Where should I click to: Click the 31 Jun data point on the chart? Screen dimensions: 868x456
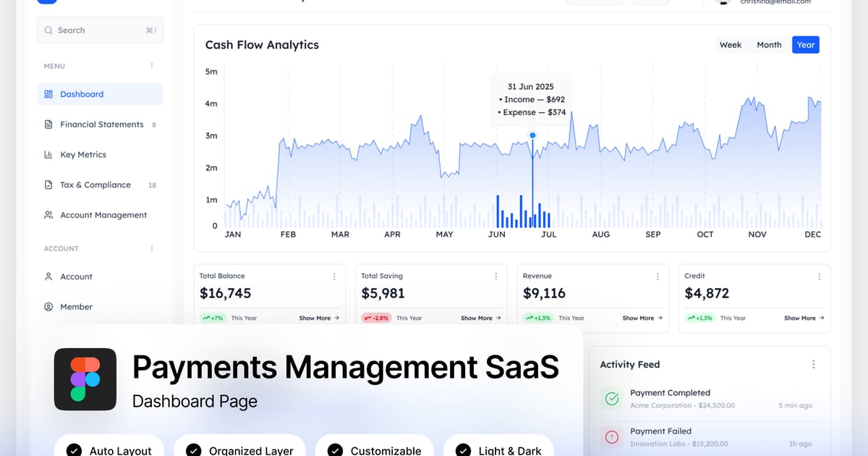tap(532, 135)
